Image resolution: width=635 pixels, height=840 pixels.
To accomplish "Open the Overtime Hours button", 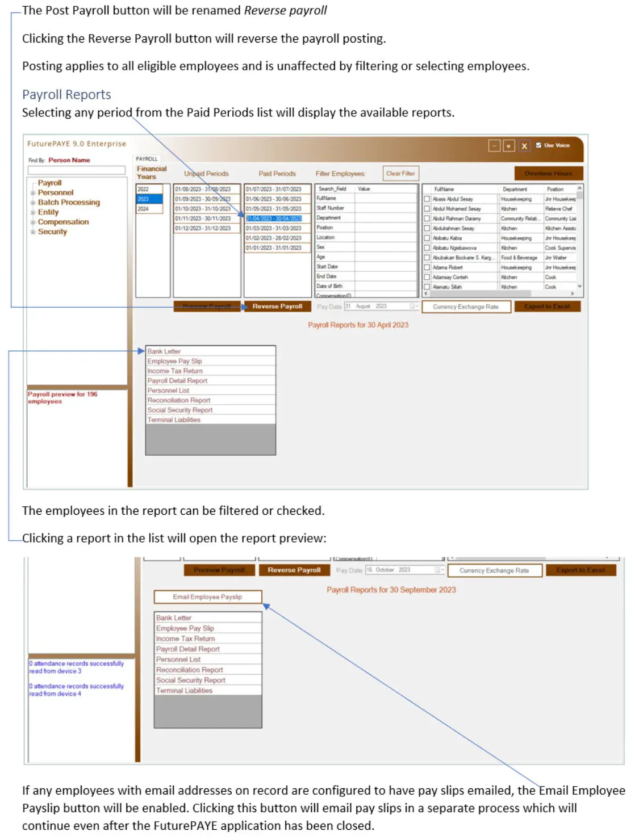I will pos(549,174).
